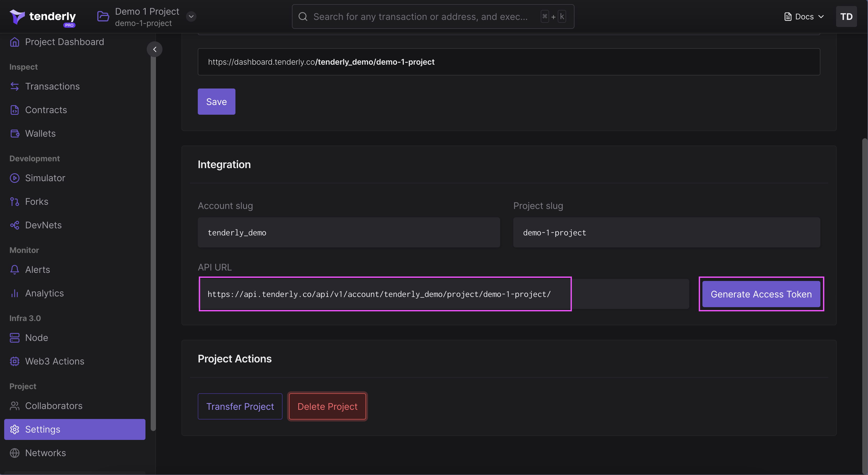
Task: Open Node under Infra 3.0
Action: pos(37,338)
